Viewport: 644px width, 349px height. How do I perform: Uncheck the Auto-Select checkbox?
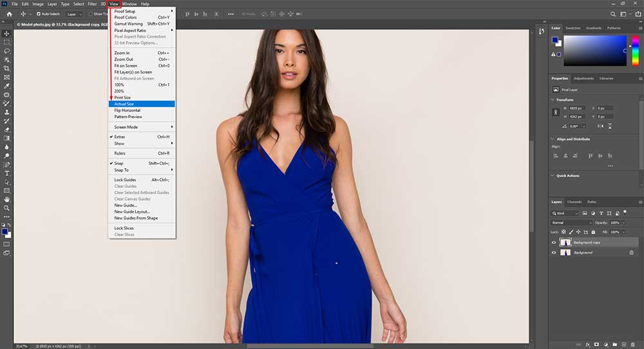click(x=39, y=14)
